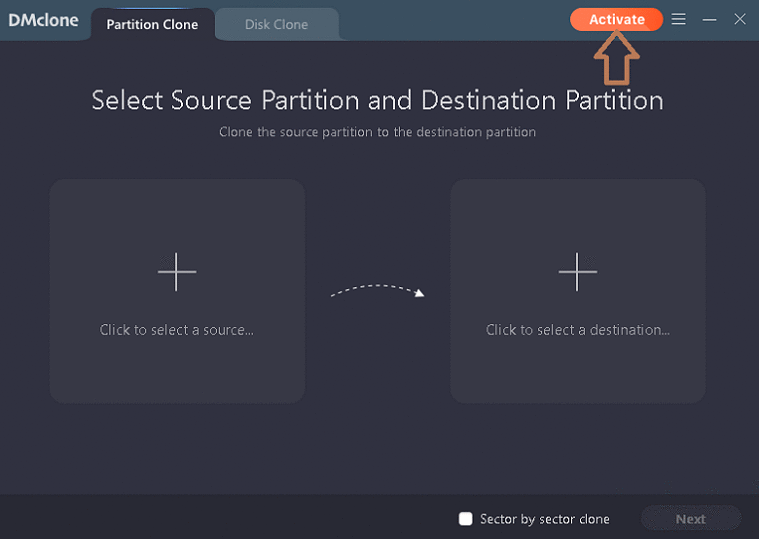759x539 pixels.
Task: Click the Next button
Action: coord(690,519)
